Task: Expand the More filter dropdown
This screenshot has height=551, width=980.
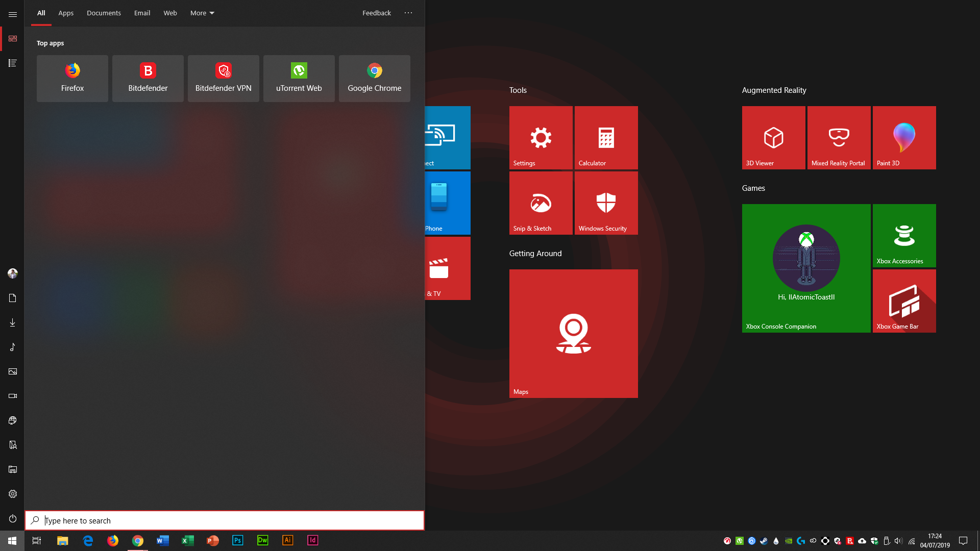Action: (x=202, y=13)
